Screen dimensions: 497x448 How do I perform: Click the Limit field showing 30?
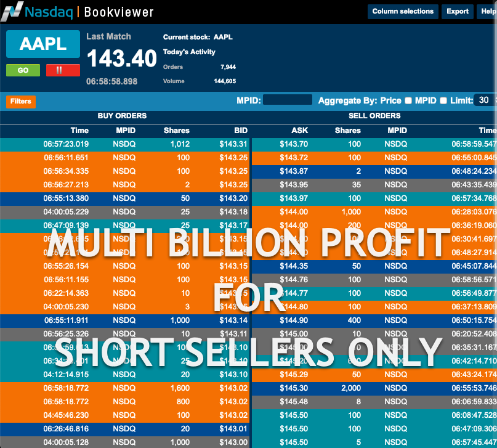pos(483,100)
